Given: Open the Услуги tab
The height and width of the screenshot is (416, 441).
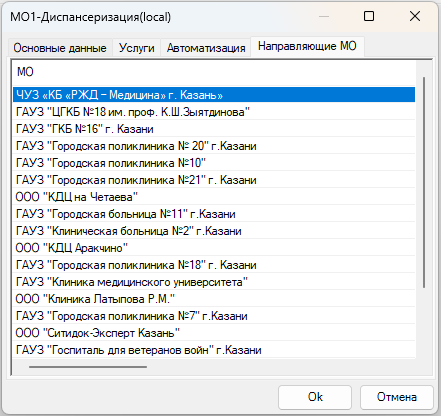Looking at the screenshot, I should 137,48.
